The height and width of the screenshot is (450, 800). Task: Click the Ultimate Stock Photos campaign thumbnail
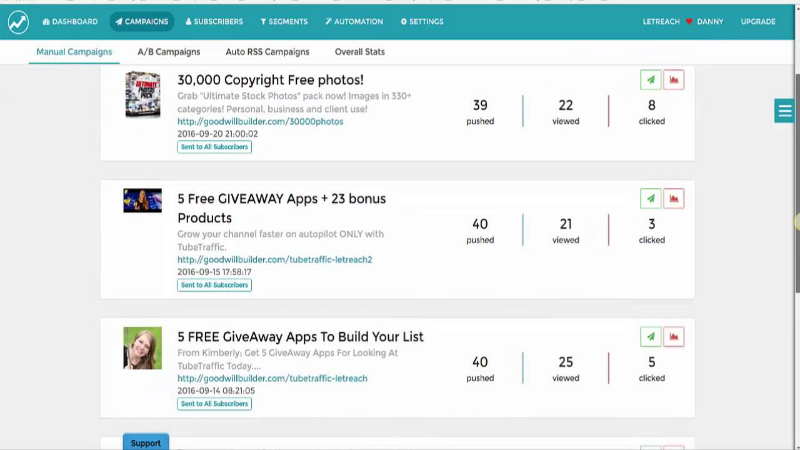(143, 95)
